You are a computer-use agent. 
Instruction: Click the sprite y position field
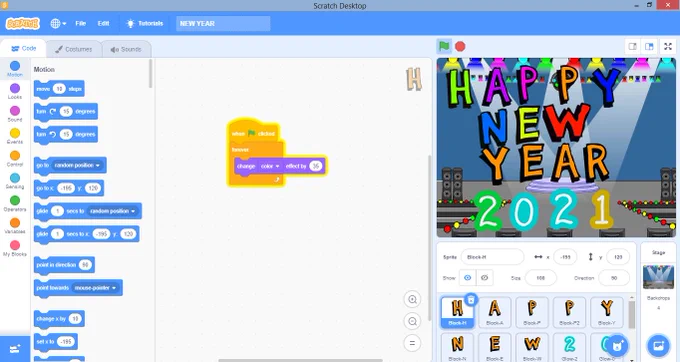click(618, 257)
